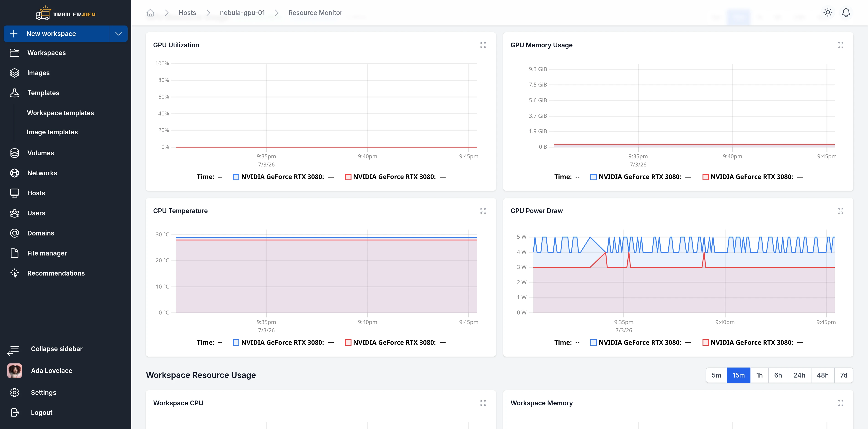868x429 pixels.
Task: Toggle the light/dark theme sun icon
Action: click(x=828, y=13)
